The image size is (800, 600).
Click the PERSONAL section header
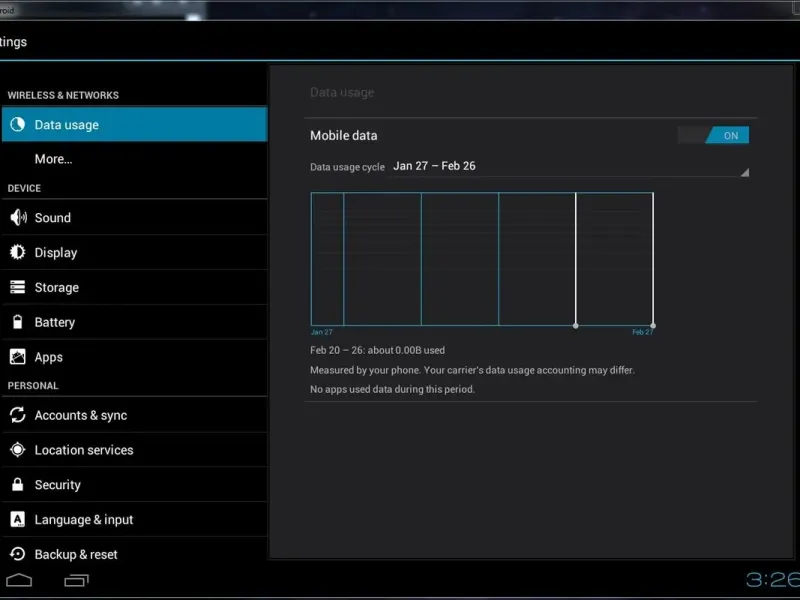(33, 386)
